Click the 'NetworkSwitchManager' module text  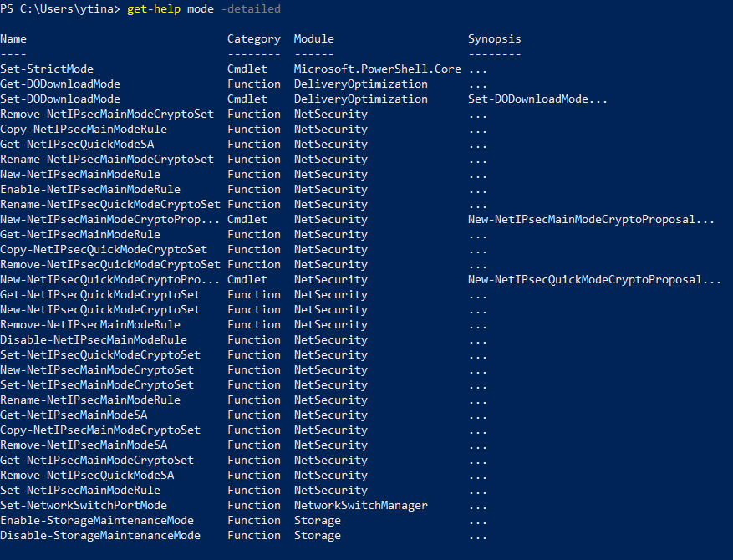pos(360,506)
